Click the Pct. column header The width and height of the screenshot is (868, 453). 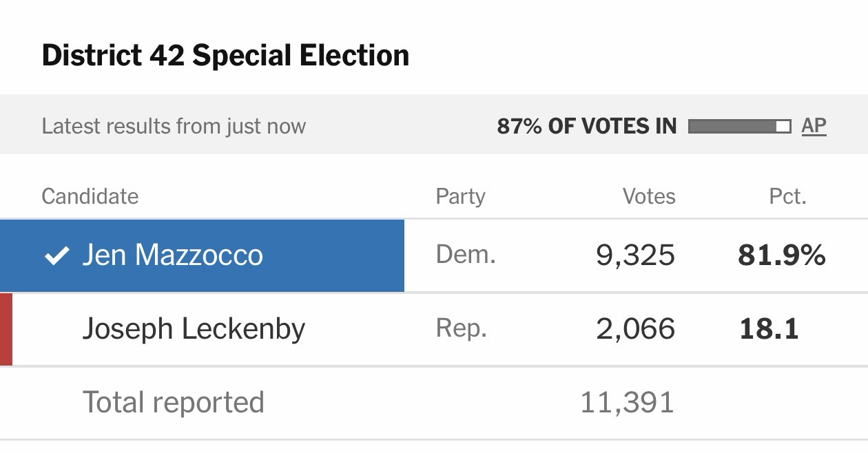tap(787, 196)
